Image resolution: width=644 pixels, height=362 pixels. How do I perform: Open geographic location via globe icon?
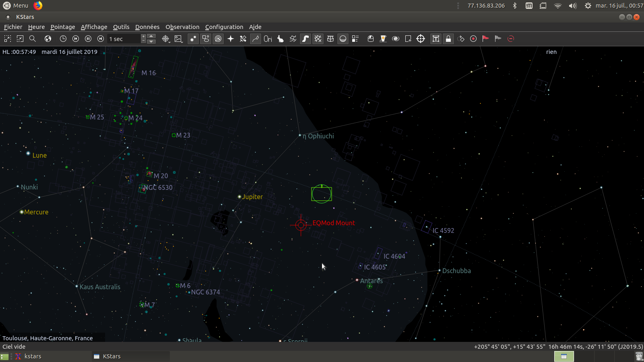48,39
